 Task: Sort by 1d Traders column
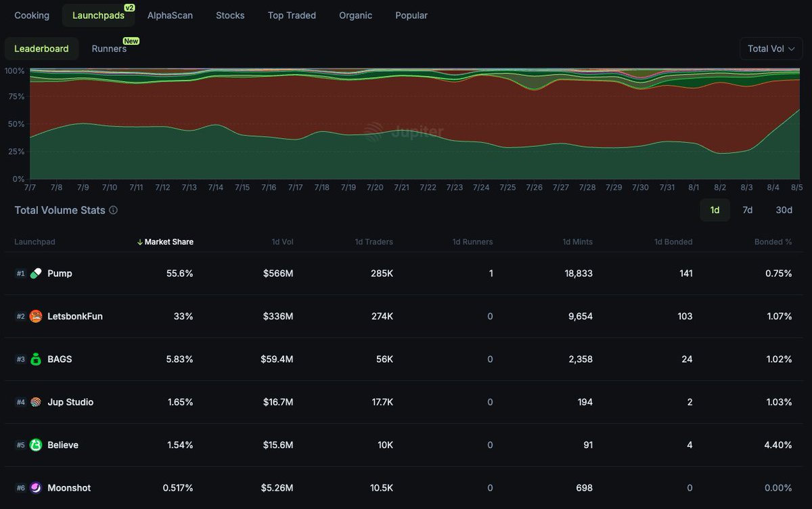(374, 242)
